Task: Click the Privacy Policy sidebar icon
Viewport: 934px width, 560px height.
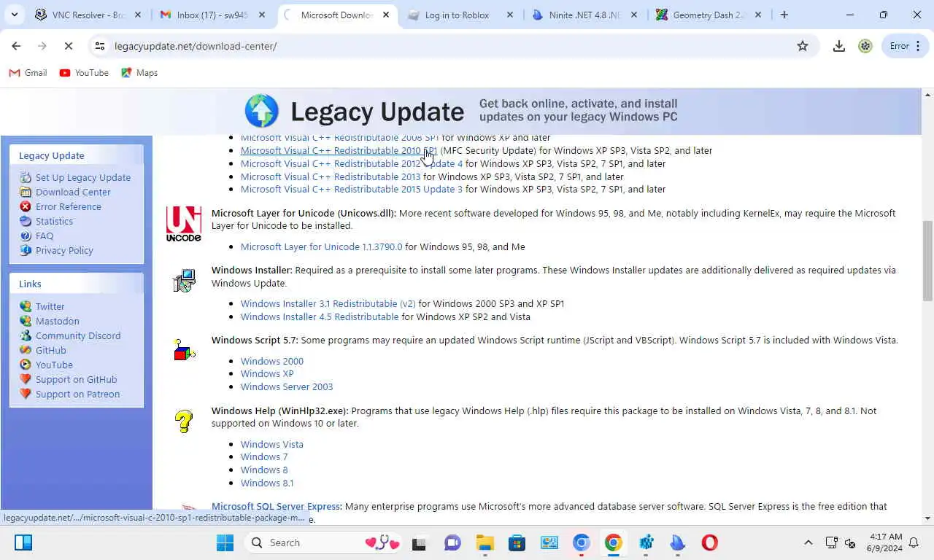Action: [x=26, y=250]
